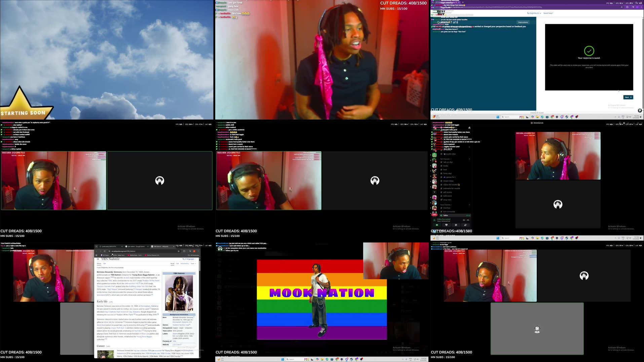Screen dimensions: 644x362
Task: Open the Talk tab on Wikipedia article
Action: point(104,263)
